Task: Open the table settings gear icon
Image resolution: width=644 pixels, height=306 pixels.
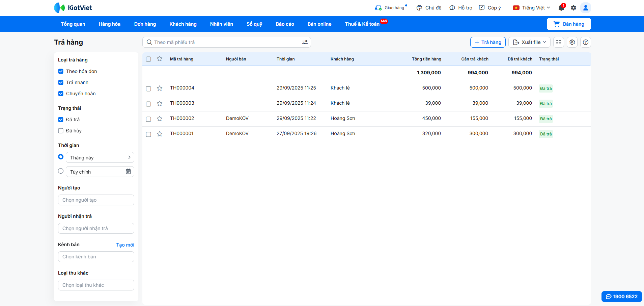Action: tap(572, 42)
